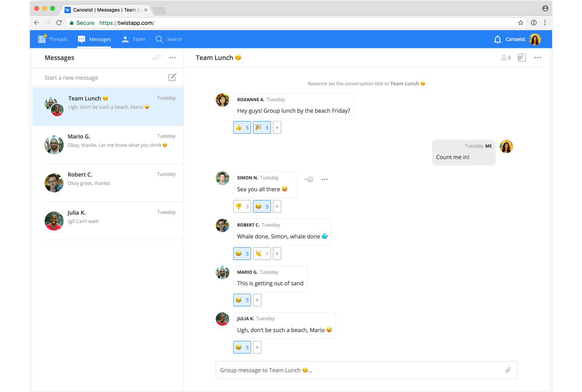Toggle party popper reaction on Roxanne's message
Screen dimensions: 582x392
[262, 127]
